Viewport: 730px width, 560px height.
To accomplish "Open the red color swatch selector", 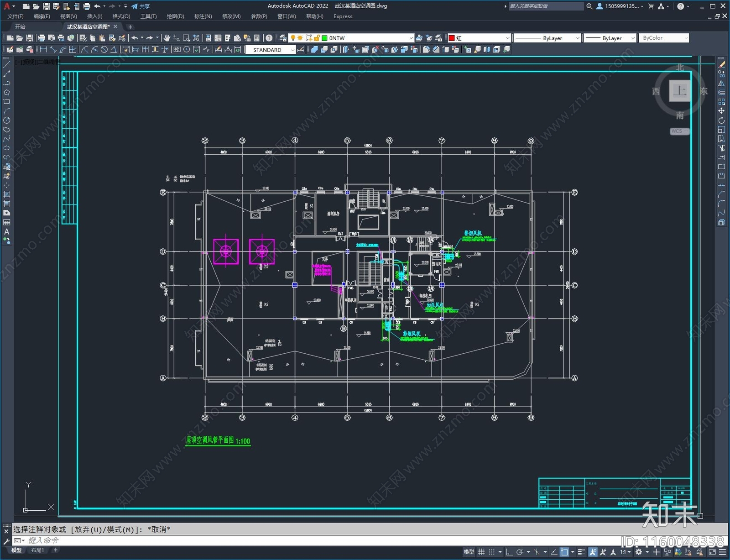I will (479, 38).
